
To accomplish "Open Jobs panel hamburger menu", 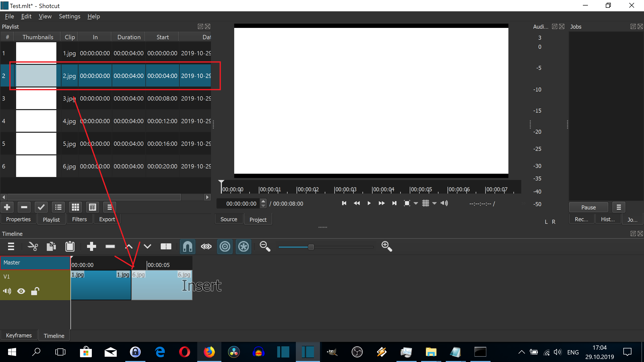I will (x=619, y=207).
